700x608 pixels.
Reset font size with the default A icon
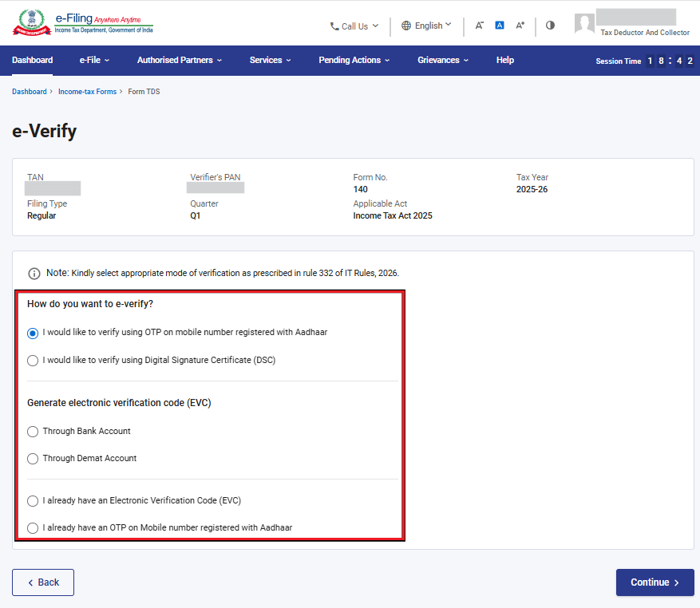click(500, 26)
